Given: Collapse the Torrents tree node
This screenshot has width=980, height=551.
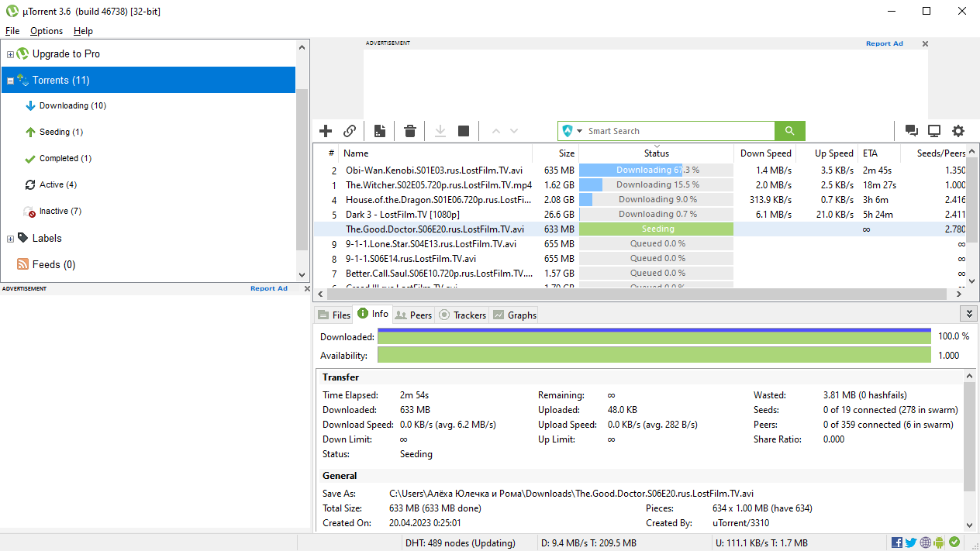Looking at the screenshot, I should pyautogui.click(x=10, y=81).
